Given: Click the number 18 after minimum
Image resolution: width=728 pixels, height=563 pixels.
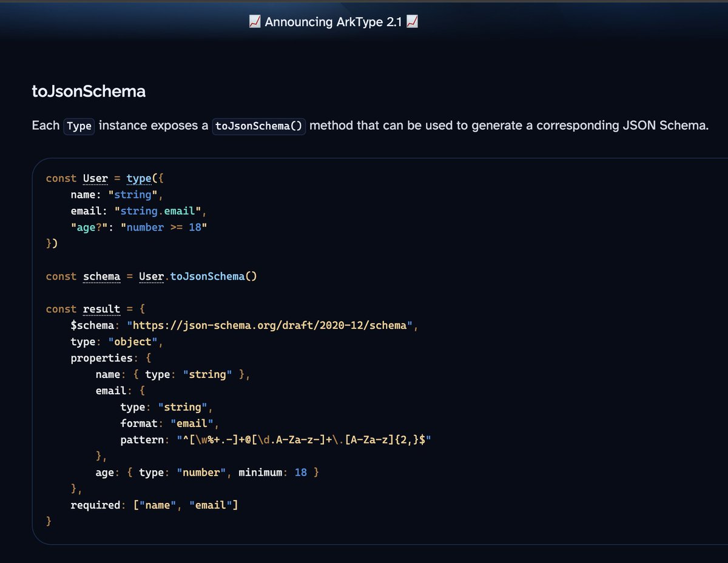Looking at the screenshot, I should 300,473.
